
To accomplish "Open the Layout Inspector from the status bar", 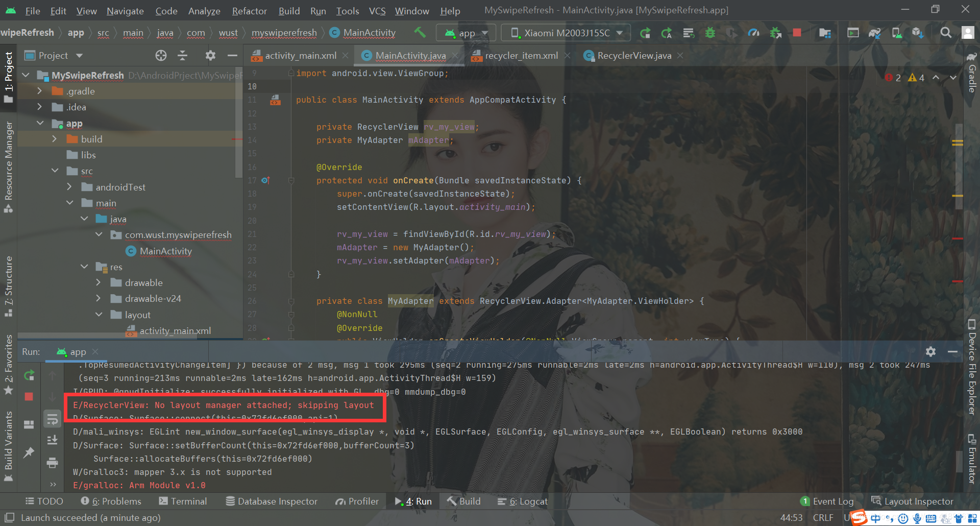I will click(x=914, y=501).
